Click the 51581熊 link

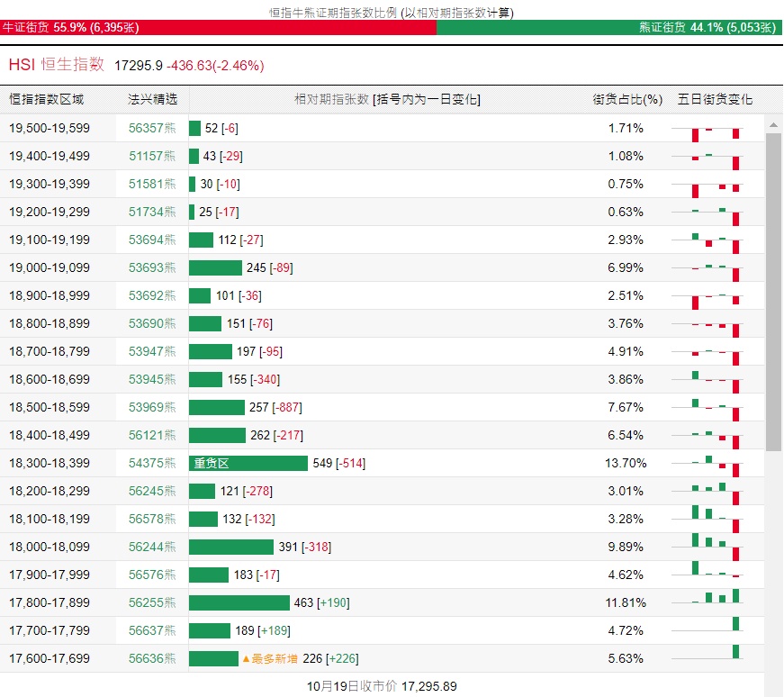pyautogui.click(x=152, y=184)
